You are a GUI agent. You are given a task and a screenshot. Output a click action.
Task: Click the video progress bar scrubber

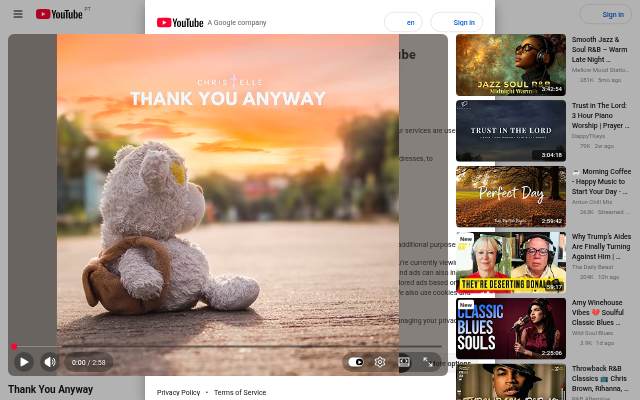pyautogui.click(x=14, y=347)
